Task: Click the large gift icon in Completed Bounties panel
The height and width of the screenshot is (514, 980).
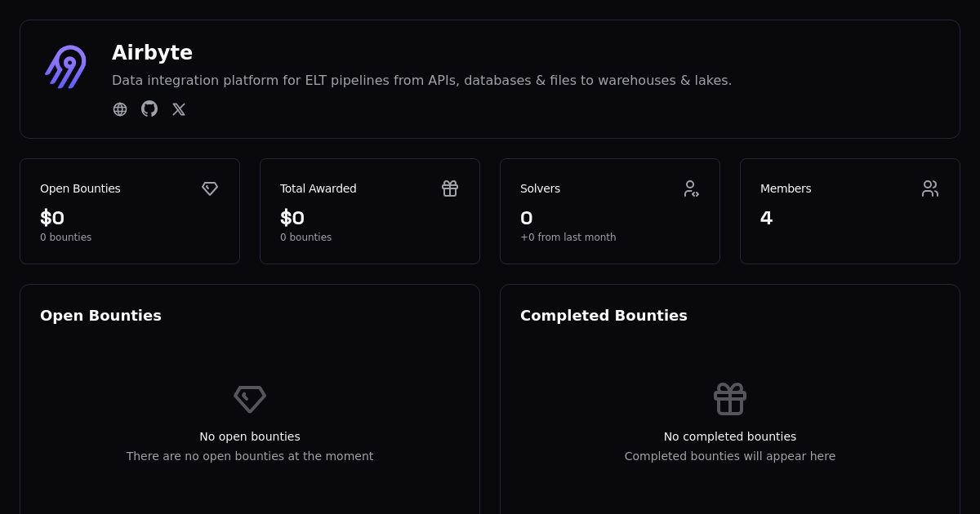Action: 730,399
